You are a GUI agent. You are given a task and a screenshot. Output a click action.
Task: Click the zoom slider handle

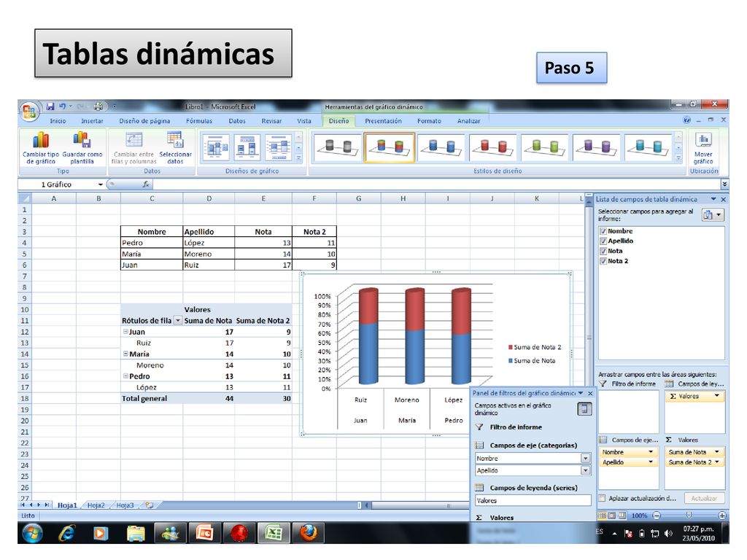click(689, 516)
